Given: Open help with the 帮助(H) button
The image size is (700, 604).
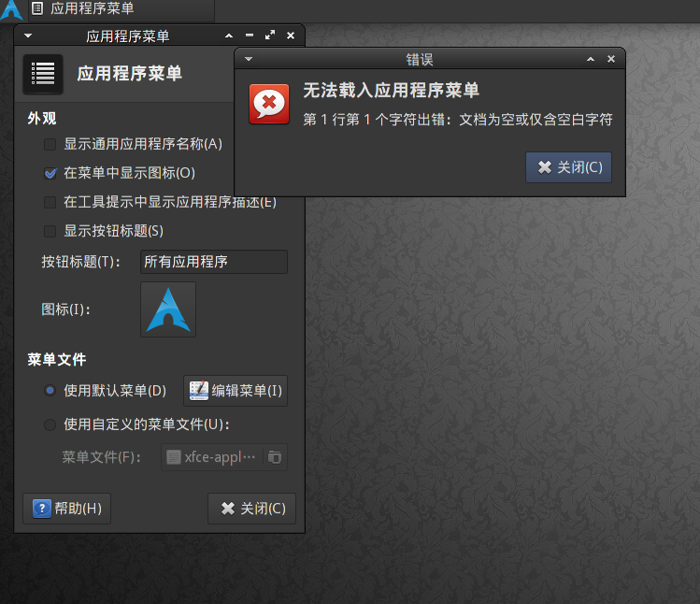Looking at the screenshot, I should pos(67,509).
